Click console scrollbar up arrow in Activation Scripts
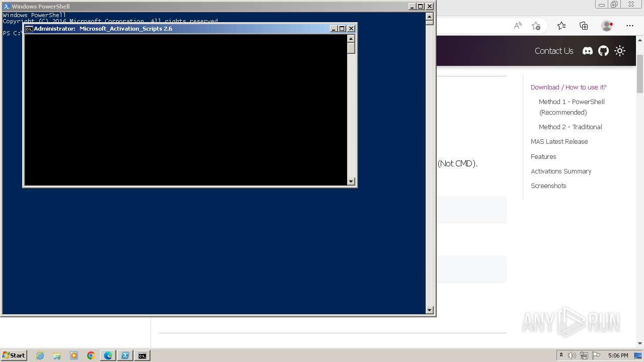Screen dimensions: 644x362 click(x=351, y=39)
